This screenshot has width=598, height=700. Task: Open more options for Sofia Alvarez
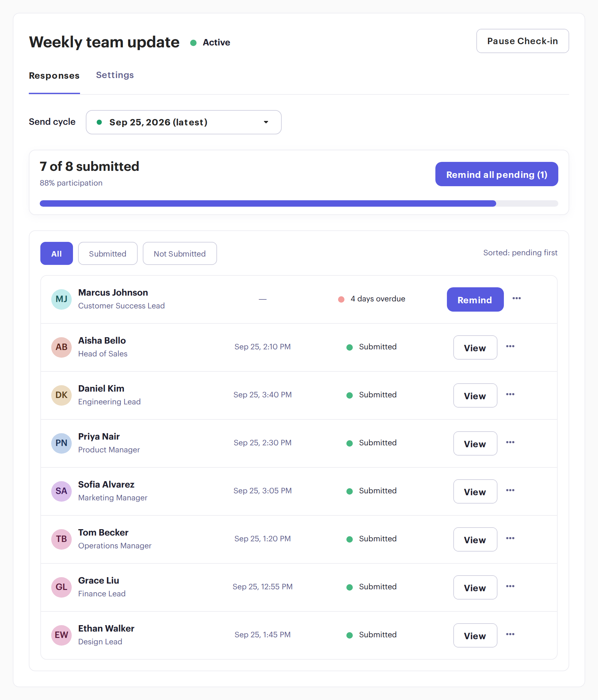510,490
